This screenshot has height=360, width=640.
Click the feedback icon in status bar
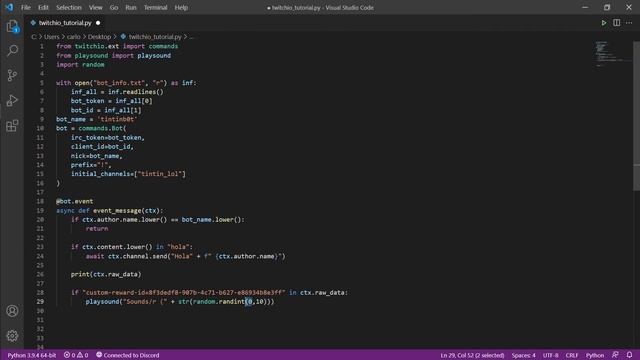tap(615, 355)
